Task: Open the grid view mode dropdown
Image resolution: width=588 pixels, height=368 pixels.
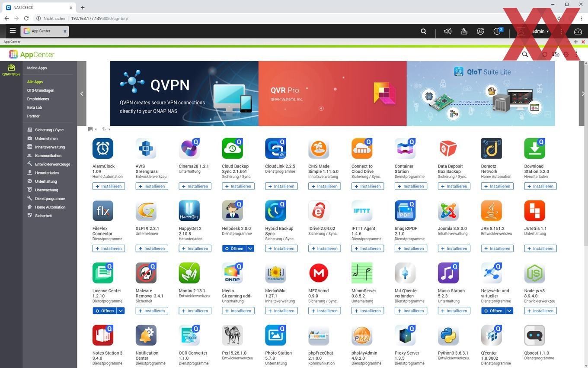Action: [x=92, y=129]
